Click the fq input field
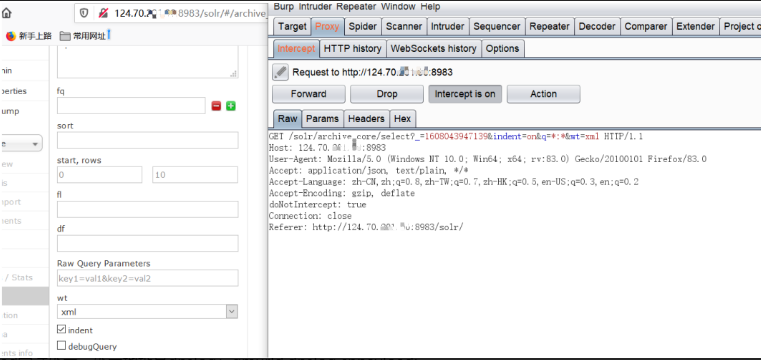The width and height of the screenshot is (761, 360). (131, 106)
